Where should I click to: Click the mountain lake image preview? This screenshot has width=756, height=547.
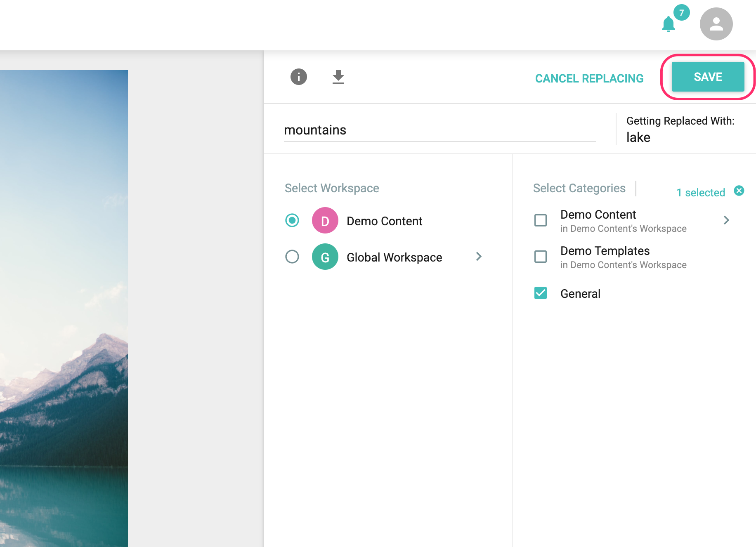pyautogui.click(x=64, y=309)
